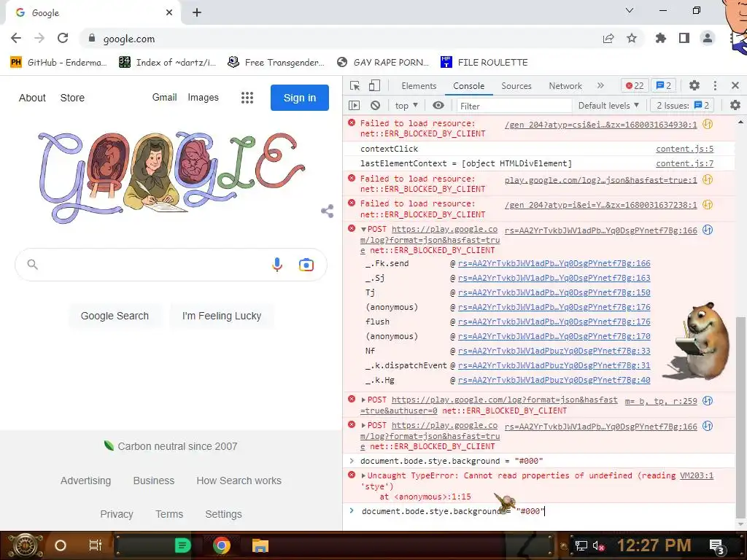The height and width of the screenshot is (560, 747).
Task: Search by voice microphone icon
Action: click(x=276, y=264)
